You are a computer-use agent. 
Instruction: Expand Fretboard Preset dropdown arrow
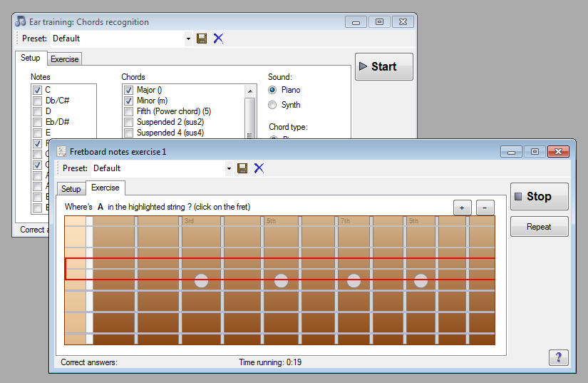tap(229, 168)
